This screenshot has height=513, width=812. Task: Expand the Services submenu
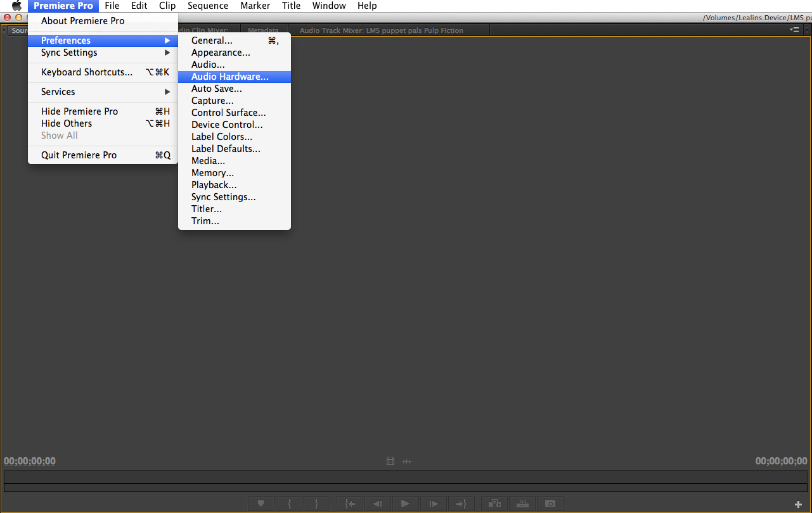tap(103, 92)
